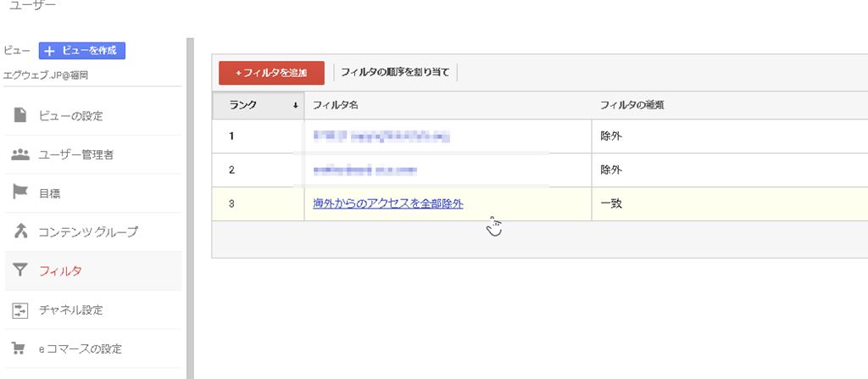Click the チャネル設定 arrows icon

click(x=20, y=309)
